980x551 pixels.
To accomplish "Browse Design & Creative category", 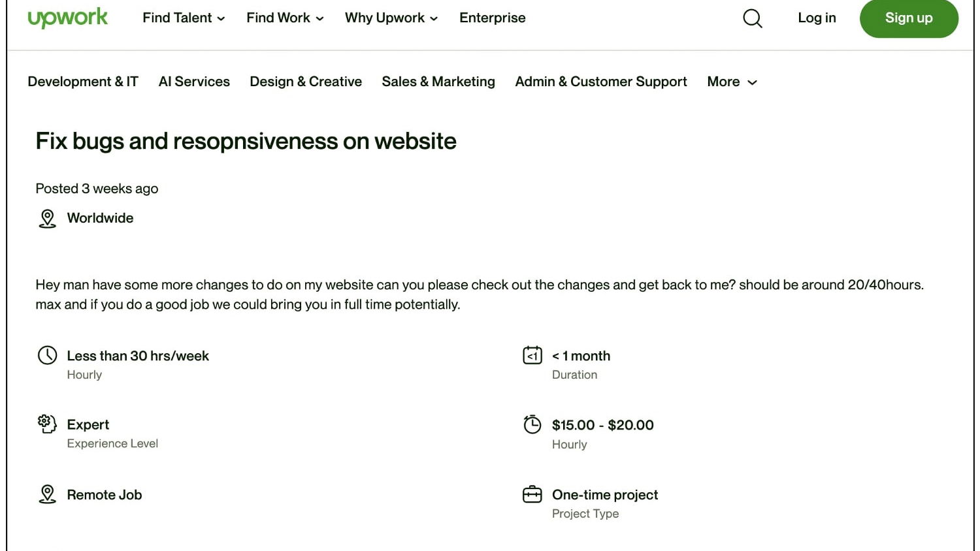I will pos(306,82).
